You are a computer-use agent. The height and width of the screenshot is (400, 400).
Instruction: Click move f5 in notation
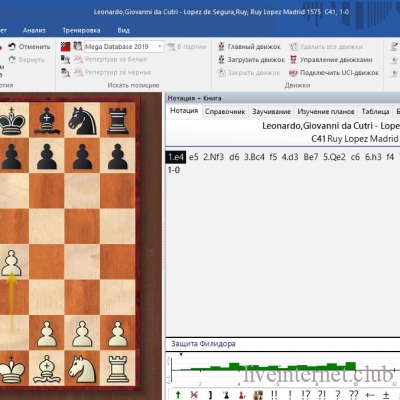click(x=273, y=157)
